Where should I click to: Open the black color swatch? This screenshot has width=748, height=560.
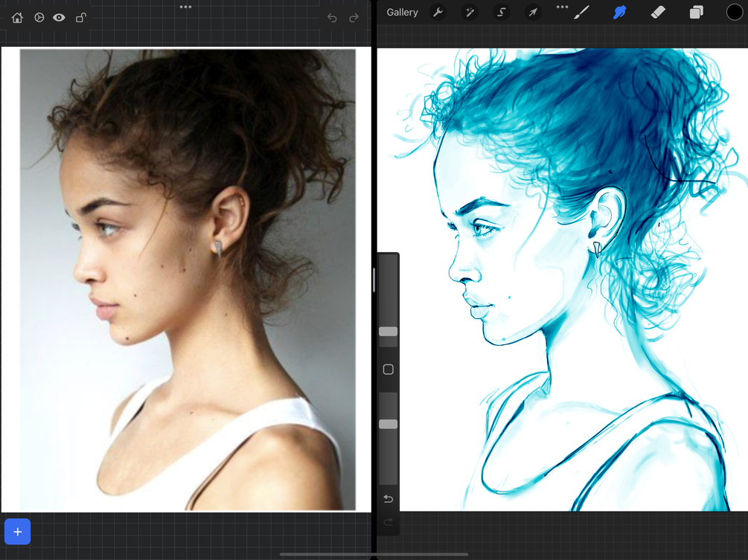click(x=732, y=12)
